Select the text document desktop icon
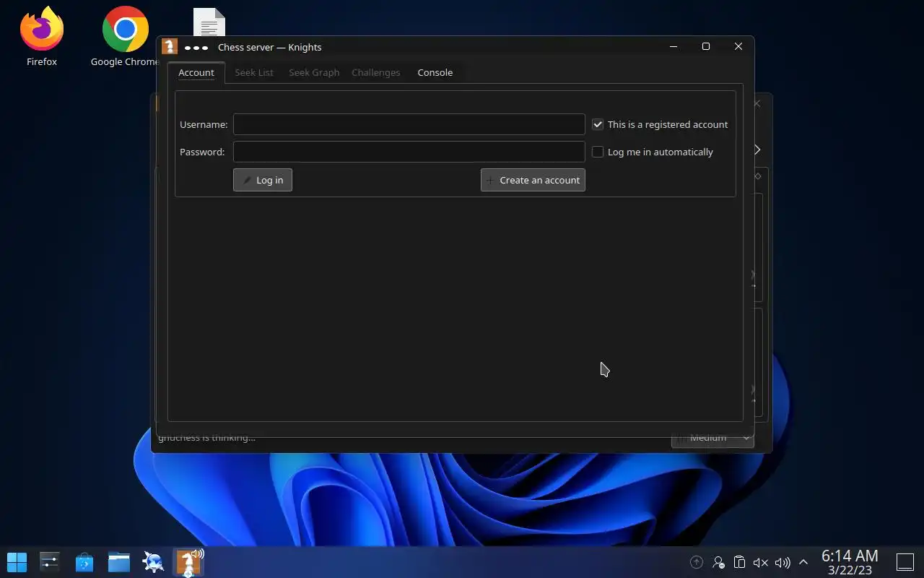924x578 pixels. 209,23
